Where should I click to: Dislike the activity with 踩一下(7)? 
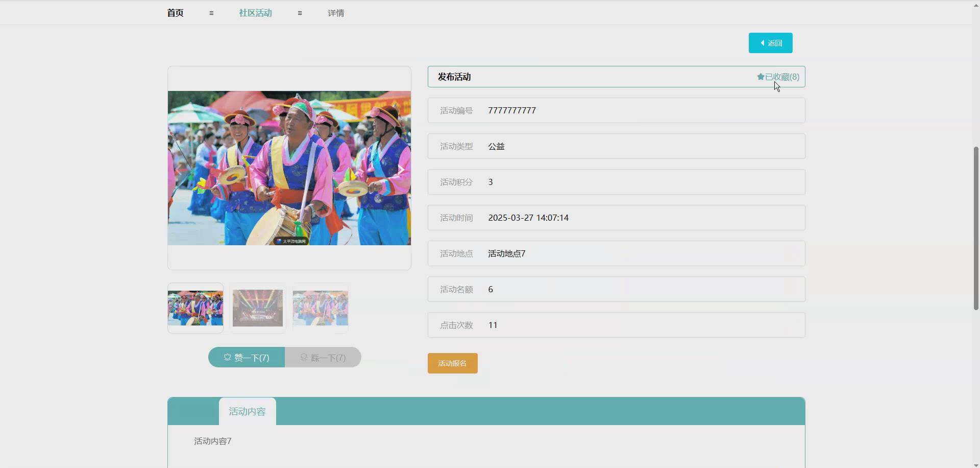pos(323,357)
